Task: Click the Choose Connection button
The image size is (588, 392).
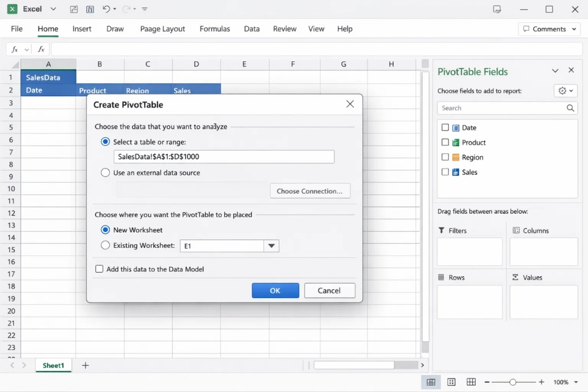Action: tap(310, 191)
